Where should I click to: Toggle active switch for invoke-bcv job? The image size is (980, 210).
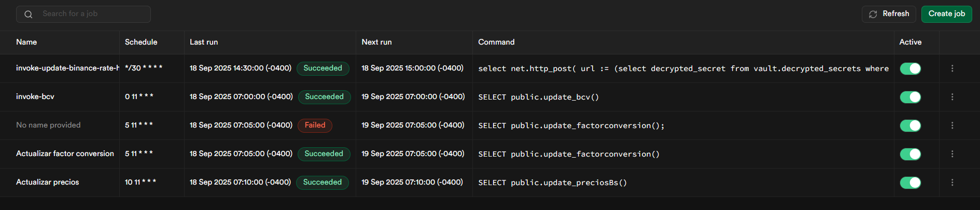(x=910, y=97)
